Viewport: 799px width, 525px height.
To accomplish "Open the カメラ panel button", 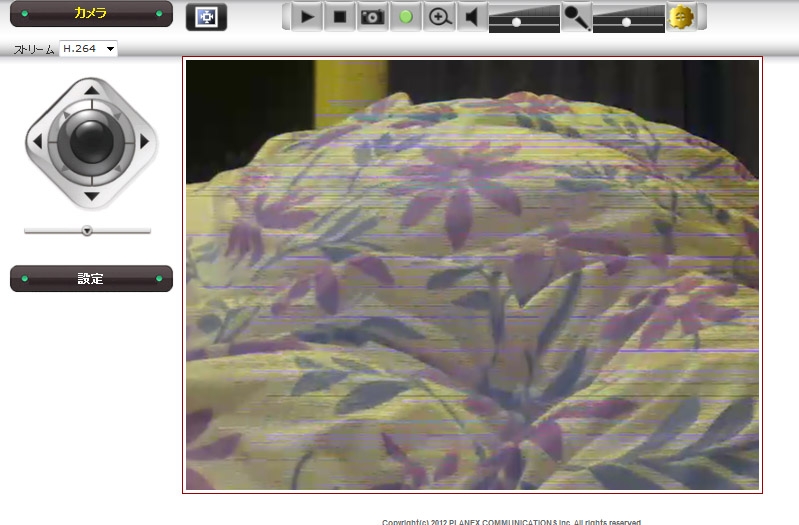I will pos(91,14).
